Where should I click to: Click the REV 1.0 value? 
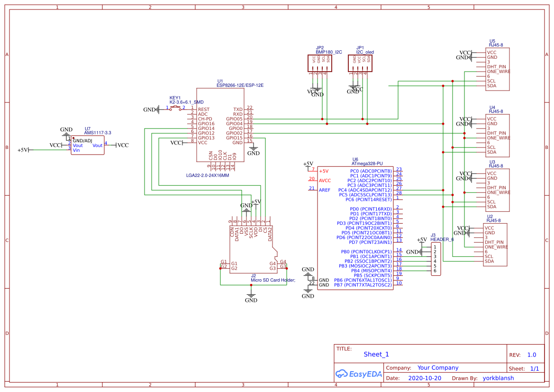tap(531, 355)
